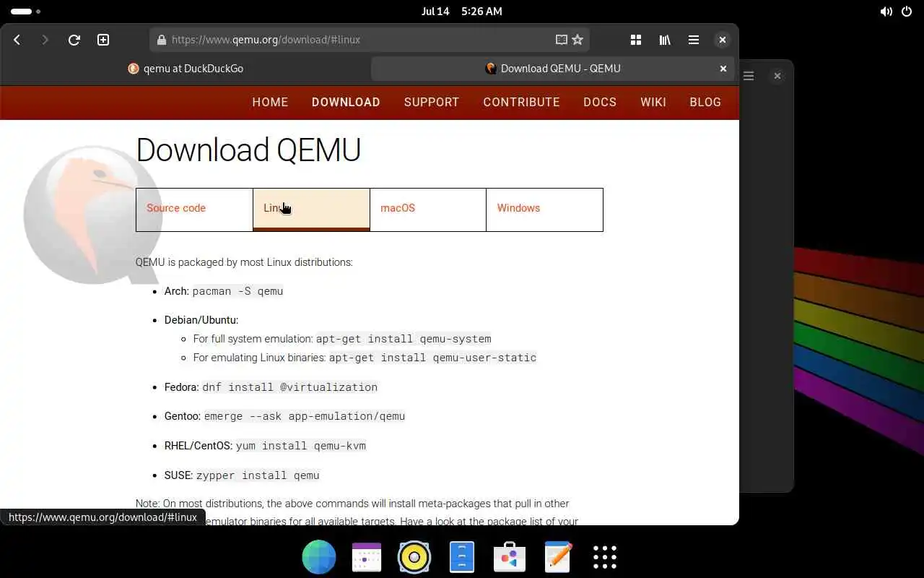Open DOWNLOAD in the site navigation
Viewport: 924px width, 578px height.
(x=346, y=102)
